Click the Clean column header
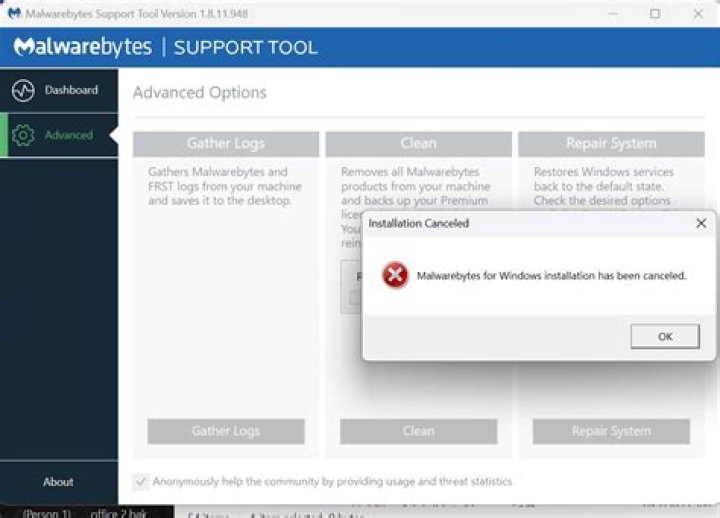This screenshot has height=518, width=720. coord(418,144)
